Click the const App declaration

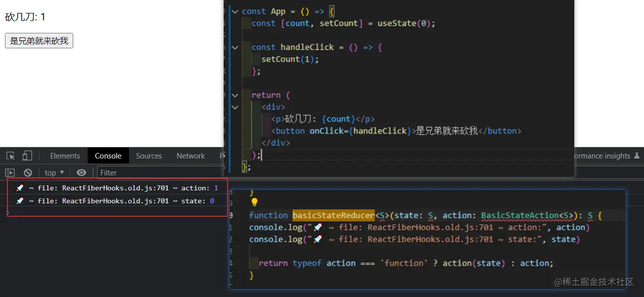pyautogui.click(x=264, y=11)
